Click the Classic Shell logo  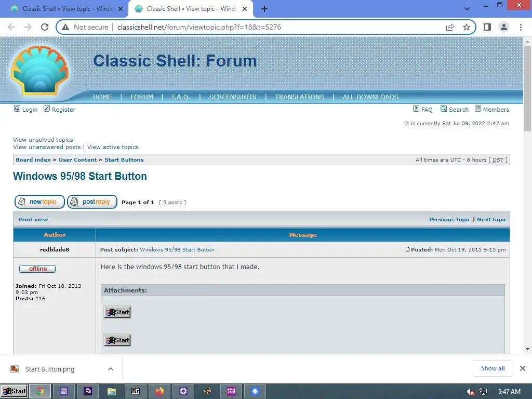tap(39, 70)
